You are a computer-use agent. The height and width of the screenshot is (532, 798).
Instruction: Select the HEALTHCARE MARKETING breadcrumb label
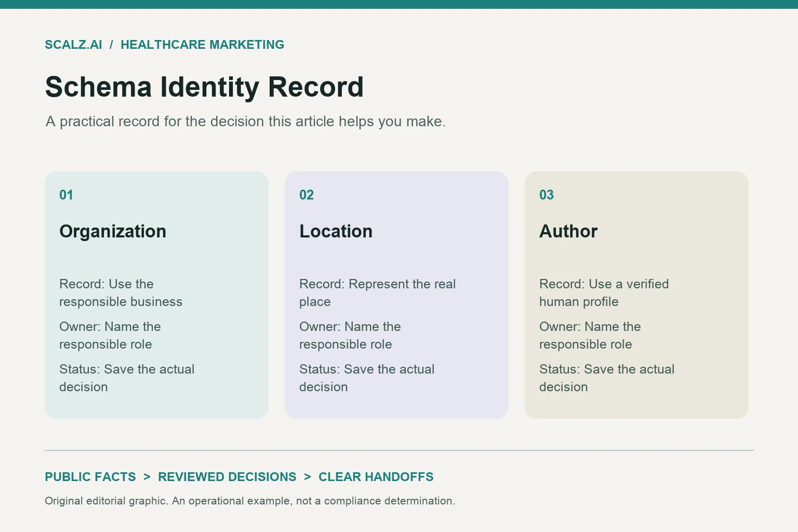202,45
